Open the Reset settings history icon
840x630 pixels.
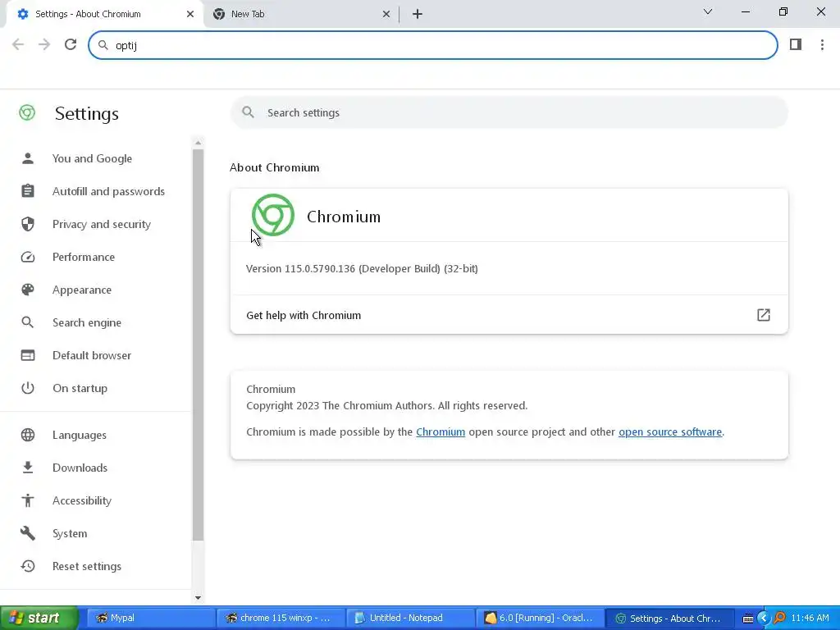pos(27,566)
